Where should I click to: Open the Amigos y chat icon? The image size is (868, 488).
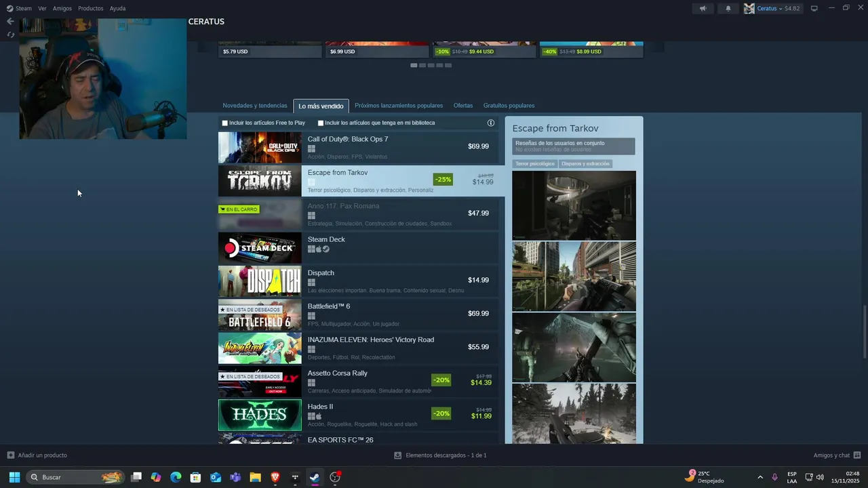[x=857, y=455]
